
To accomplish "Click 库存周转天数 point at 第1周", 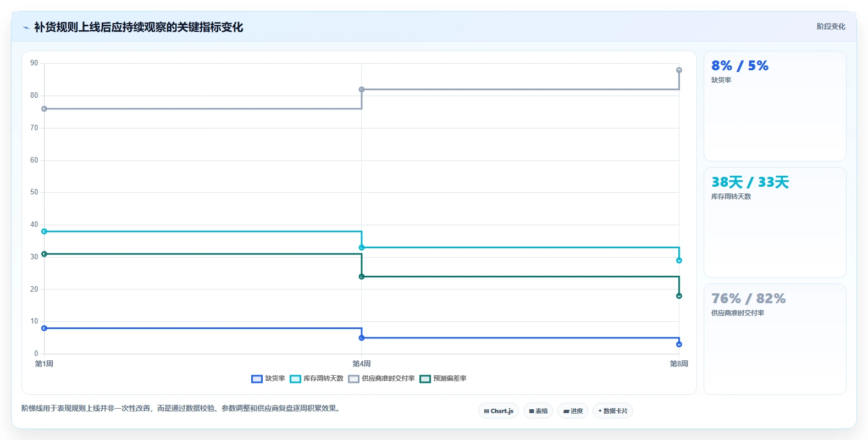I will point(44,231).
